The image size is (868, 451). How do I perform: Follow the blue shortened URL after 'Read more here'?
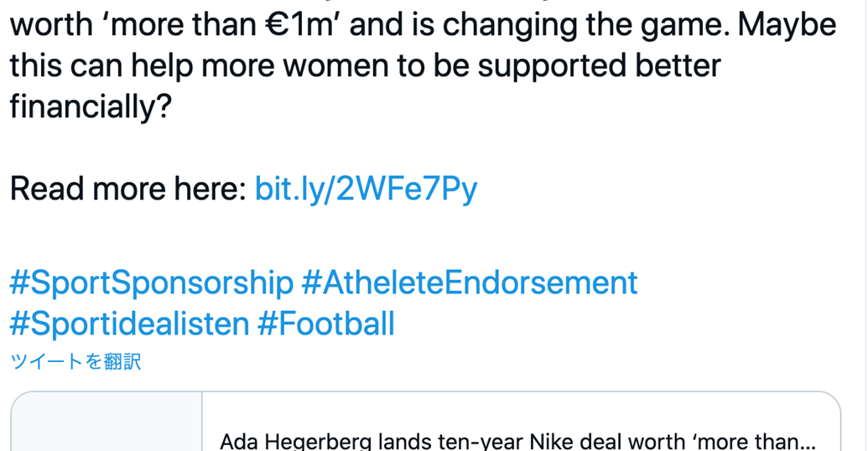(x=366, y=189)
